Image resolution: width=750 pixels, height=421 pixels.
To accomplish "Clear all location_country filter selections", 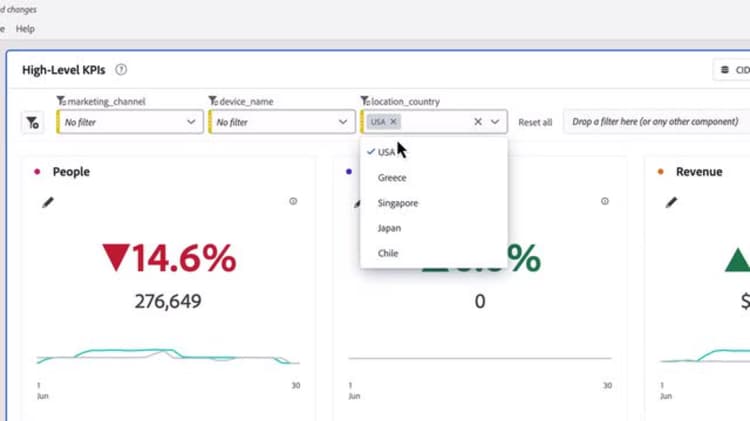I will (x=477, y=122).
